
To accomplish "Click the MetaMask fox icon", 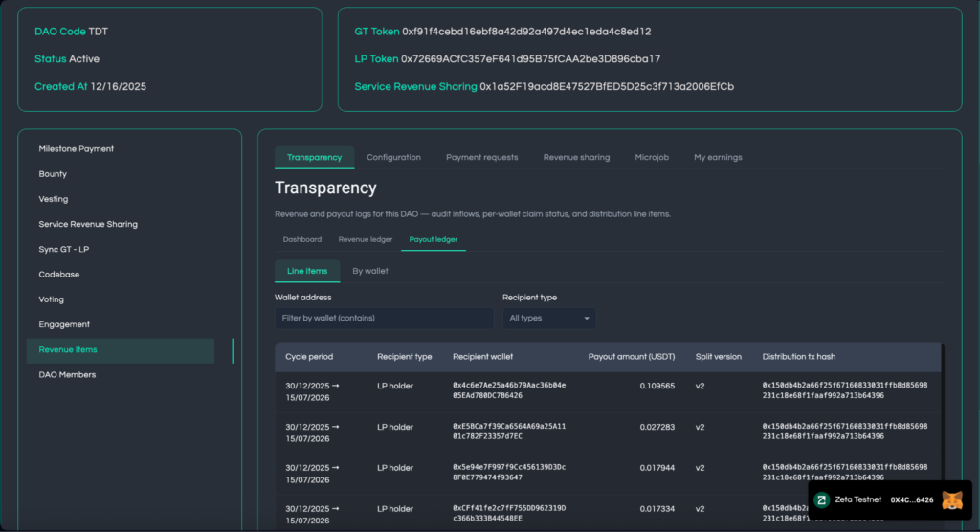I will [952, 500].
